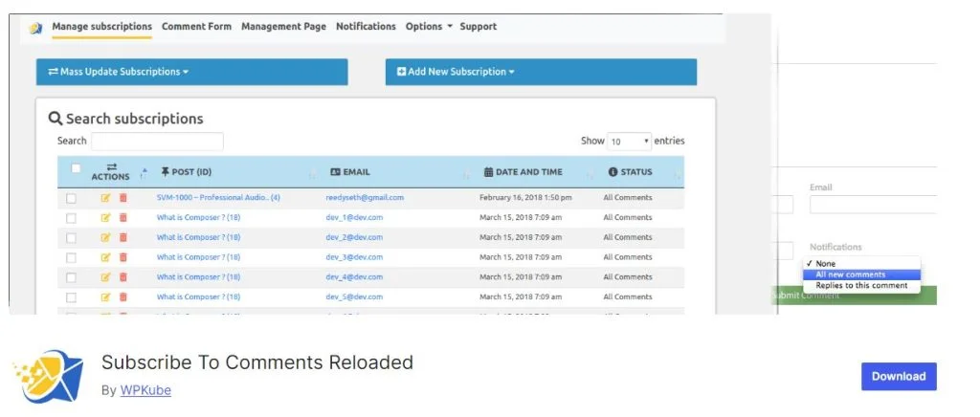Click delete trash icon for dev_1@dev.com row
This screenshot has width=980, height=417.
(x=122, y=218)
